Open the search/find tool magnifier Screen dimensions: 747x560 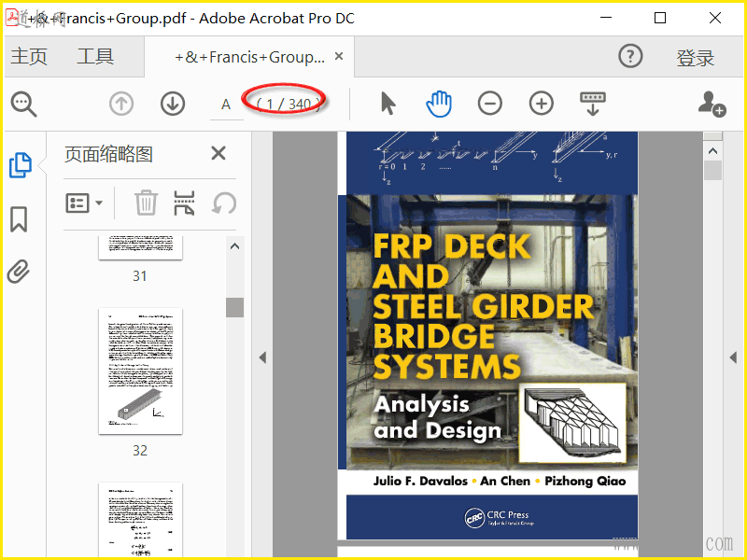tap(24, 104)
